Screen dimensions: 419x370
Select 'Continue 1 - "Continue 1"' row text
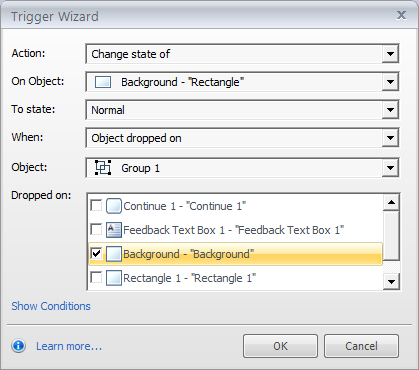pos(185,206)
